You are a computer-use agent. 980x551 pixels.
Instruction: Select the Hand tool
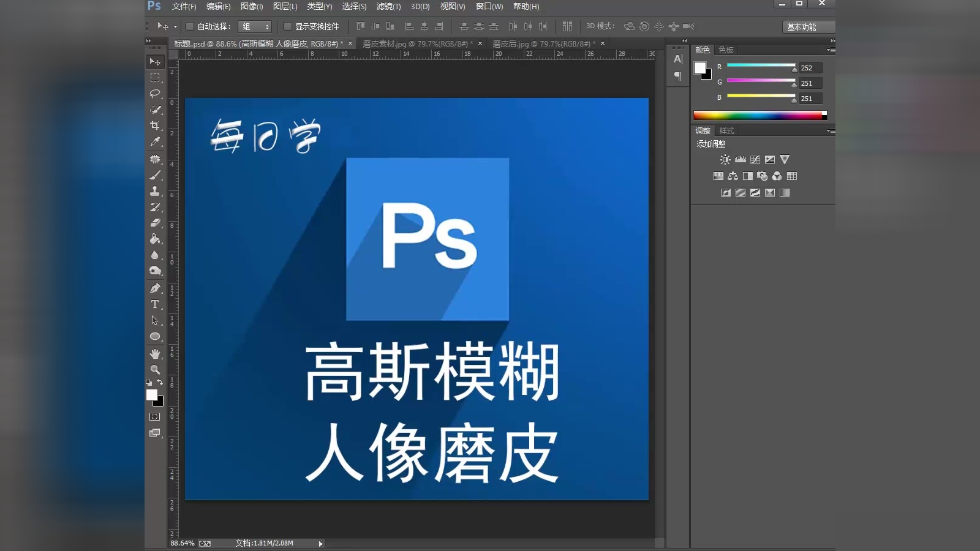point(155,354)
